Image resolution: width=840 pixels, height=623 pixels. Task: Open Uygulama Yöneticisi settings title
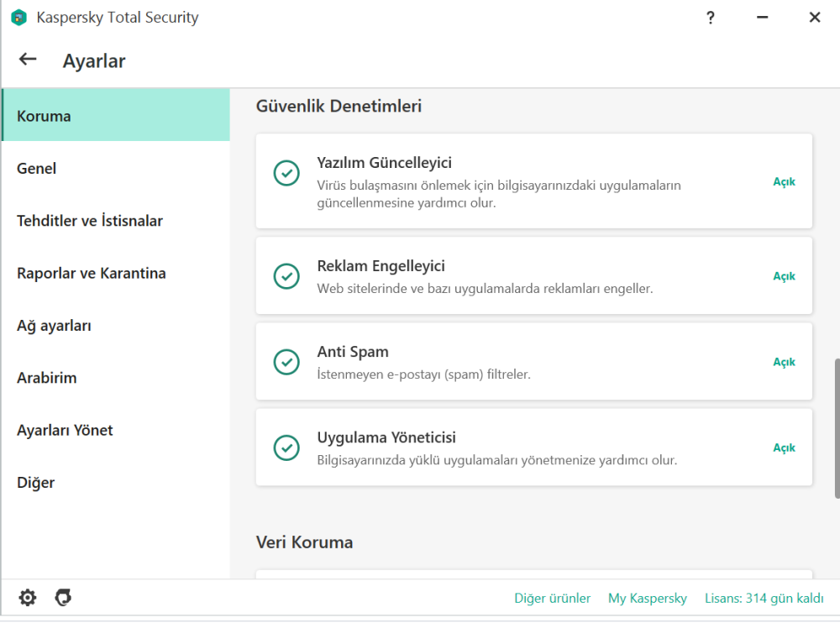(x=386, y=437)
